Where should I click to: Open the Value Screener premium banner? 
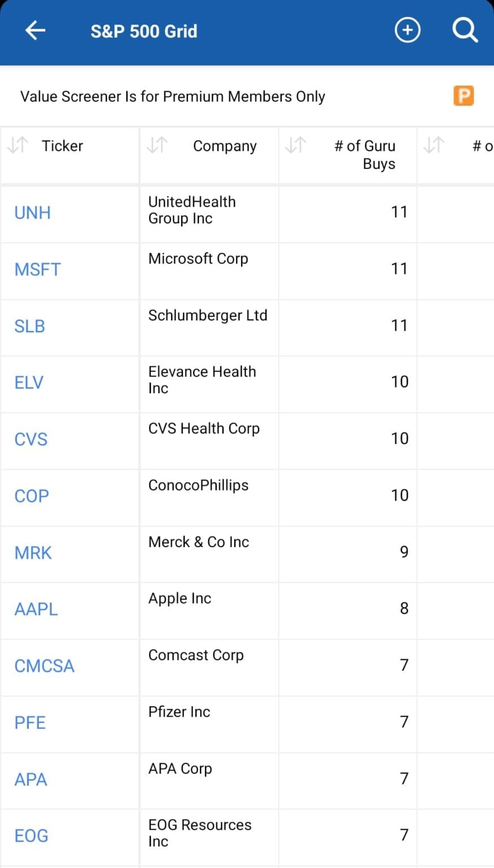click(x=172, y=96)
